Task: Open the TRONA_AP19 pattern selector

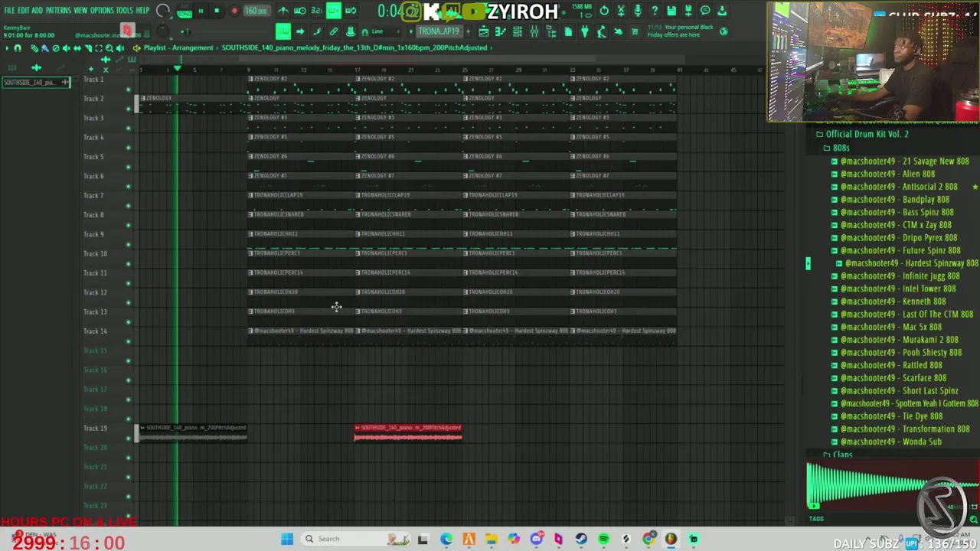Action: 439,31
